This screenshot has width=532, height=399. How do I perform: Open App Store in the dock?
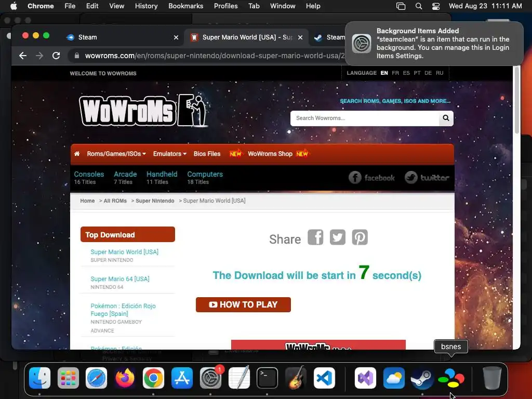(x=182, y=378)
